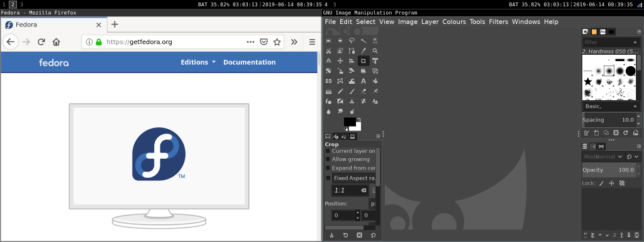This screenshot has width=644, height=242.
Task: Select the Paths tool
Action: 352,51
